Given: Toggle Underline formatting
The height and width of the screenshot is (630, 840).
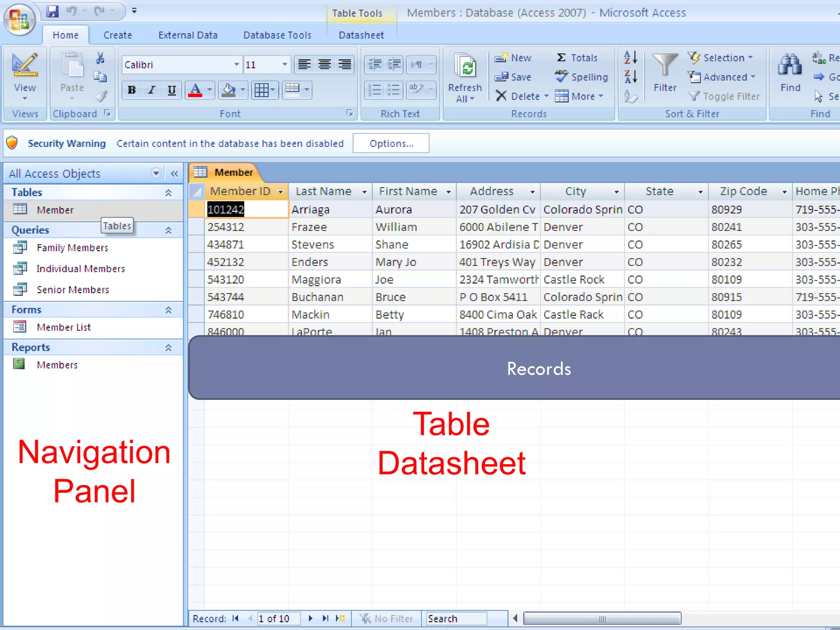Looking at the screenshot, I should coord(172,90).
